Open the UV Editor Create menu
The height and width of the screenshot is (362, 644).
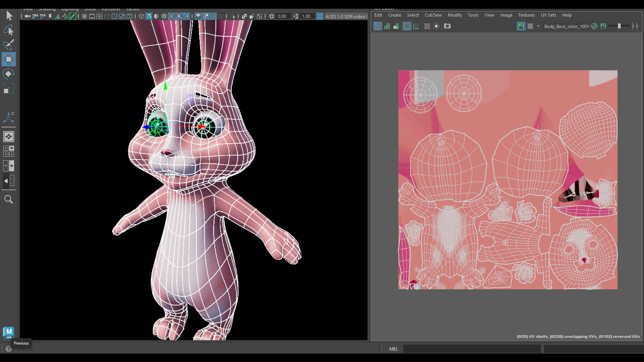pyautogui.click(x=394, y=15)
